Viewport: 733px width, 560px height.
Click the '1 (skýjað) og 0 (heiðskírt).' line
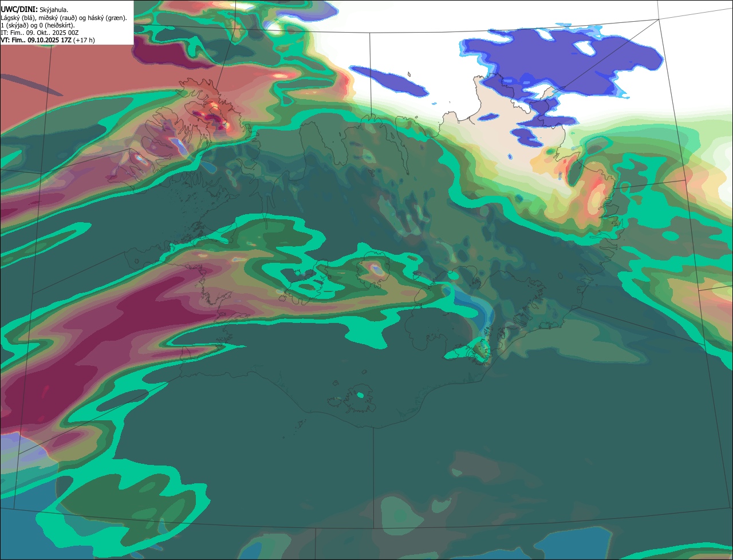click(x=38, y=25)
